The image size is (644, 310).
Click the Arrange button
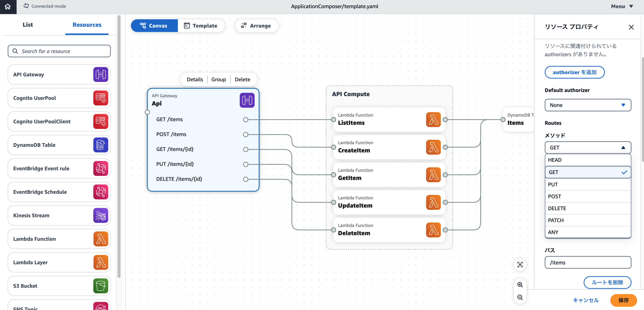click(x=256, y=26)
